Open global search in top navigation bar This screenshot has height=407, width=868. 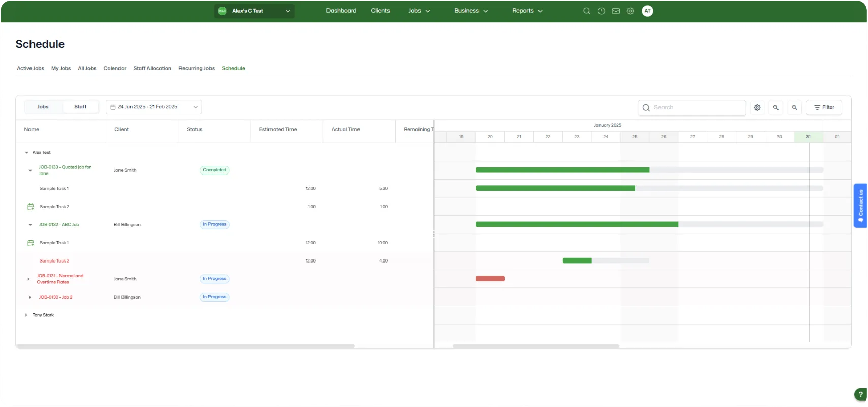pyautogui.click(x=587, y=11)
